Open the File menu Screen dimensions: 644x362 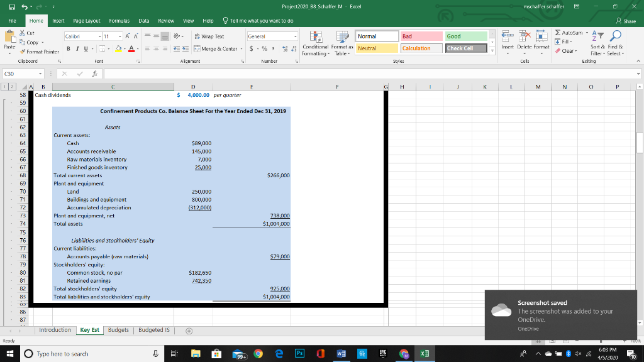click(x=13, y=21)
